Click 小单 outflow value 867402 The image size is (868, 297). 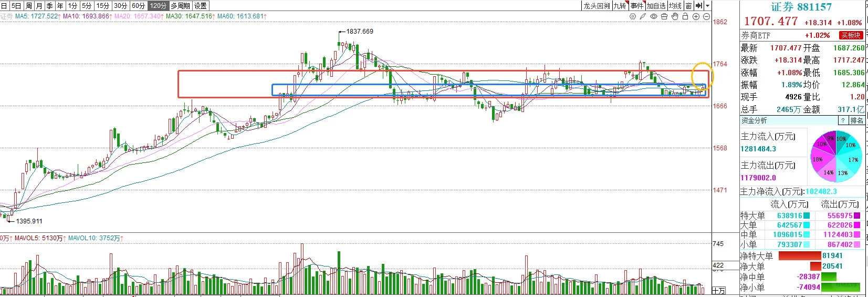(x=840, y=244)
